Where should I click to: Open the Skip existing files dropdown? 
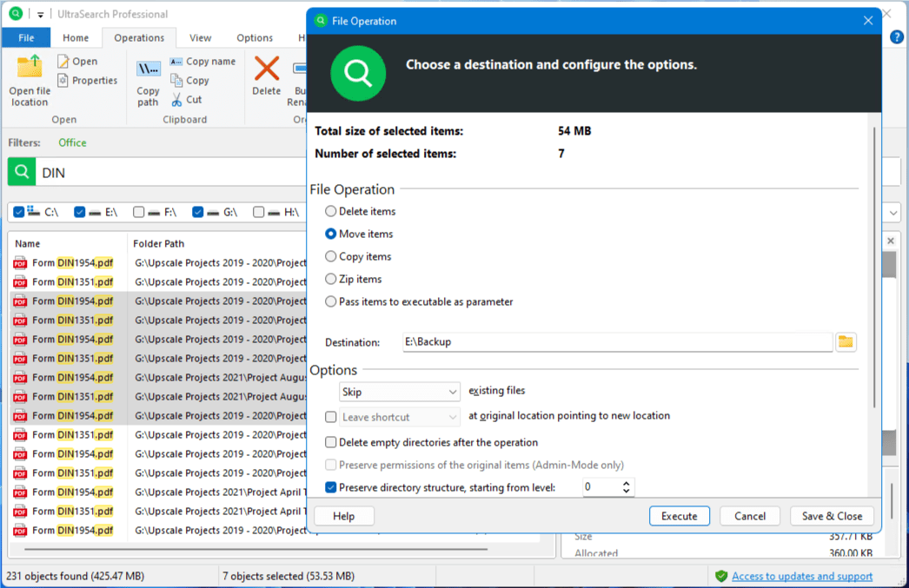399,393
